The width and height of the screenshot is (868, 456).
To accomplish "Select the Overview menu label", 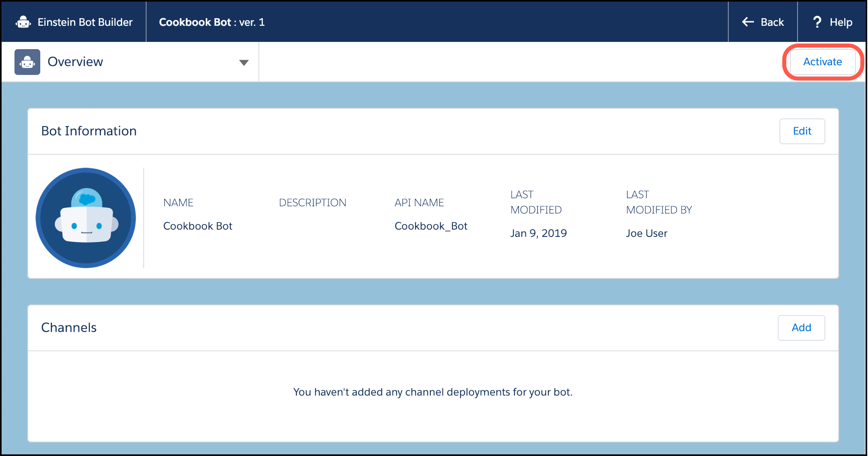I will [75, 62].
